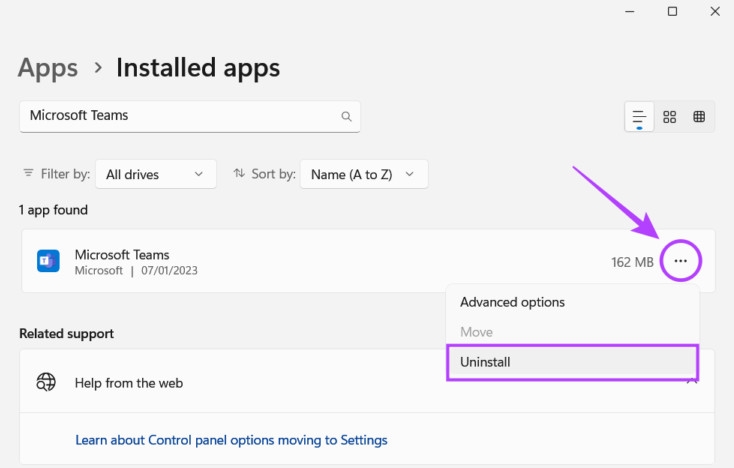Click the Microsoft Teams app icon
734x468 pixels.
click(x=48, y=261)
